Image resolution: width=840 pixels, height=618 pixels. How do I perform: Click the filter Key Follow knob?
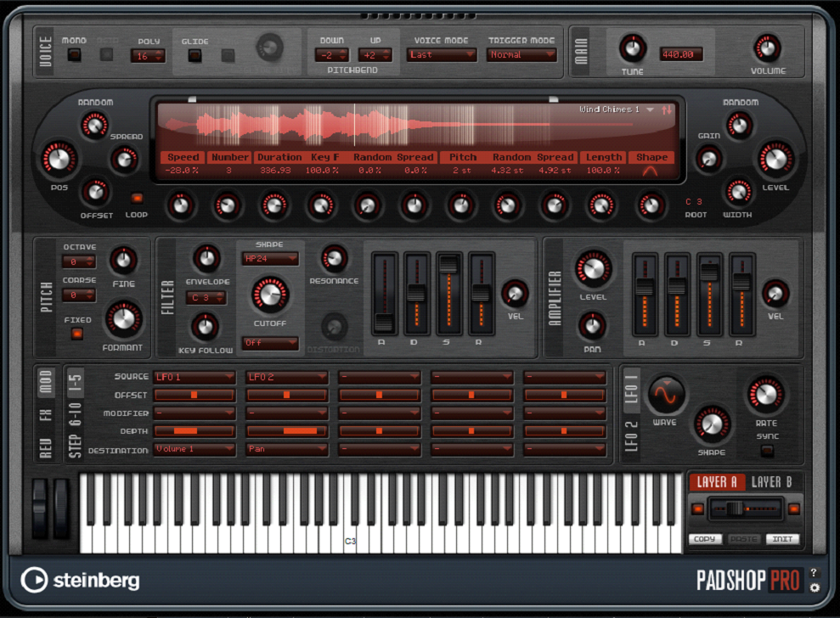click(x=206, y=326)
